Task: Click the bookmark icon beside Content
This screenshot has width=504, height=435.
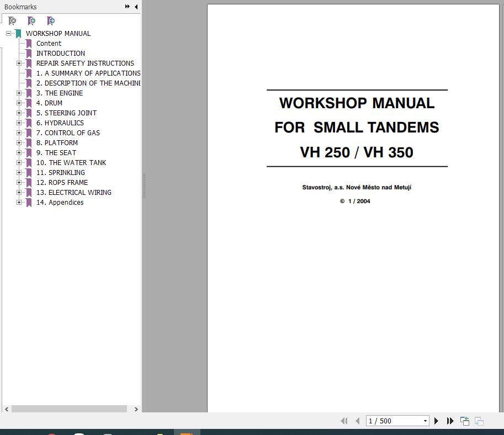Action: tap(29, 44)
